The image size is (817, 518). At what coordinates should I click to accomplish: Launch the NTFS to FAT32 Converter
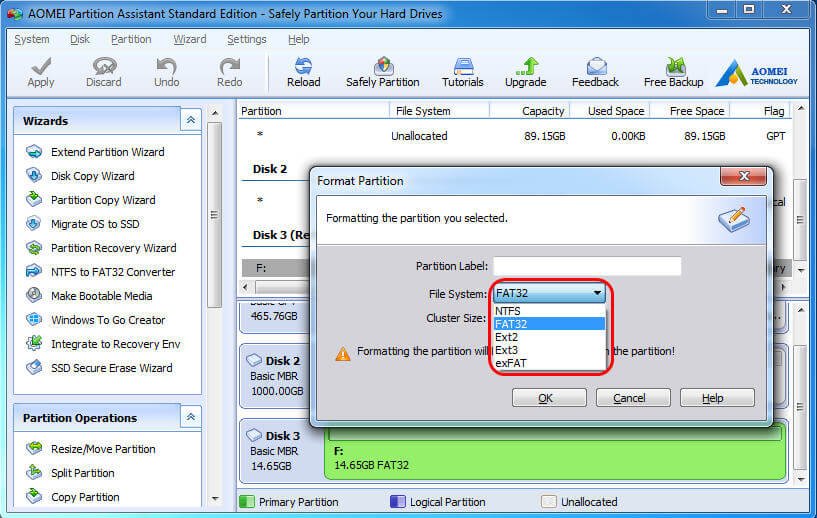click(x=113, y=272)
